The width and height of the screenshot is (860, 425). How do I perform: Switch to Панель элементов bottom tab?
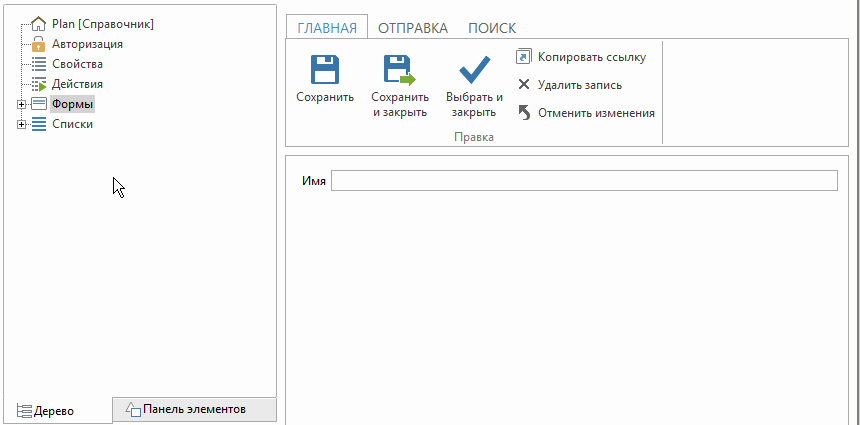click(x=193, y=409)
